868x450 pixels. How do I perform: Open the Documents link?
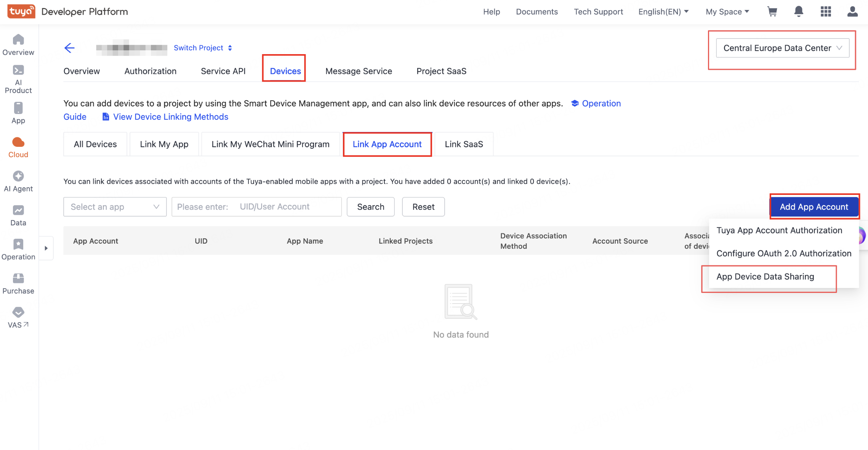[537, 12]
